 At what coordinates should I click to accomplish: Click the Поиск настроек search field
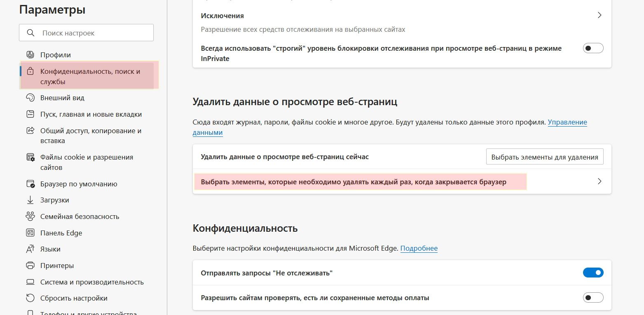point(86,33)
